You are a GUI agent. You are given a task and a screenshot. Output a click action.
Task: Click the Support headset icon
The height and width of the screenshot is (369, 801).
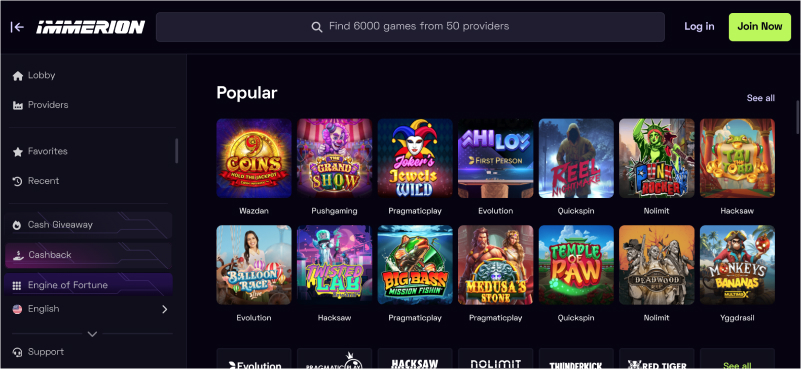(x=18, y=352)
